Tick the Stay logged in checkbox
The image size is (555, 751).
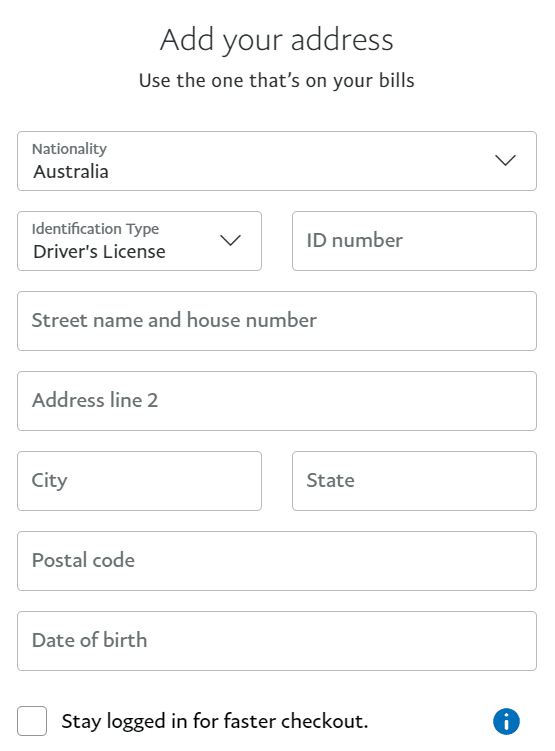point(32,721)
